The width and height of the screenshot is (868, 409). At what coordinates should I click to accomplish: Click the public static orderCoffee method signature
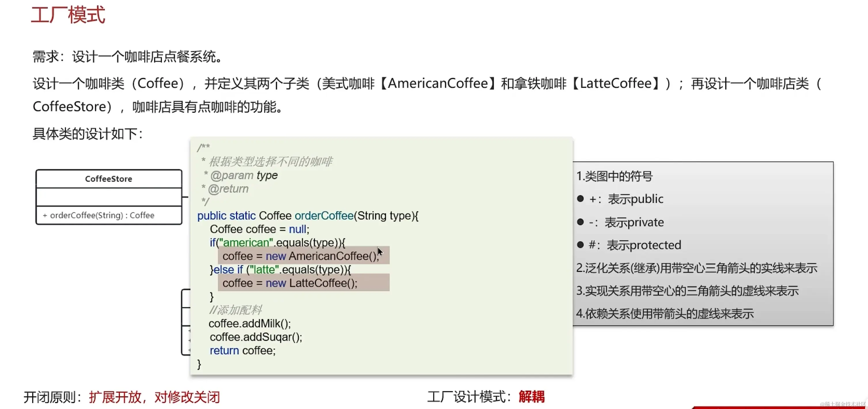coord(307,216)
